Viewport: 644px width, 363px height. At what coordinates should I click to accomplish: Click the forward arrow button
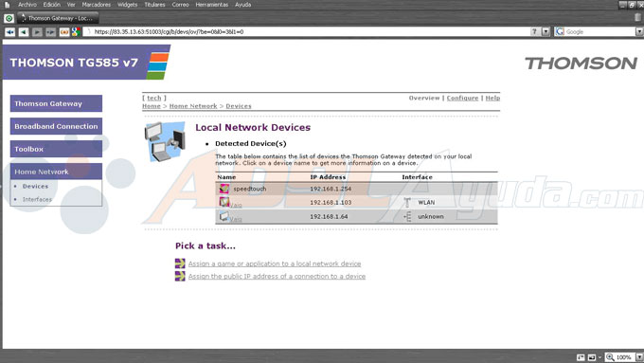[x=37, y=32]
